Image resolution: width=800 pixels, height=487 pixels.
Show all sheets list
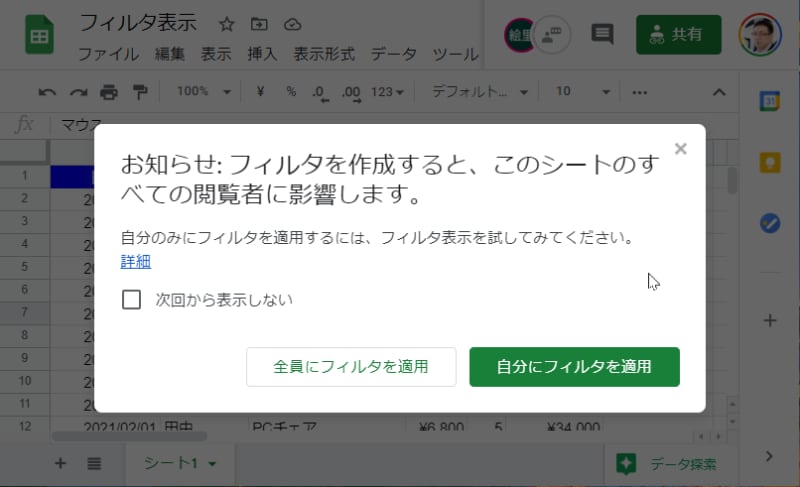click(94, 463)
